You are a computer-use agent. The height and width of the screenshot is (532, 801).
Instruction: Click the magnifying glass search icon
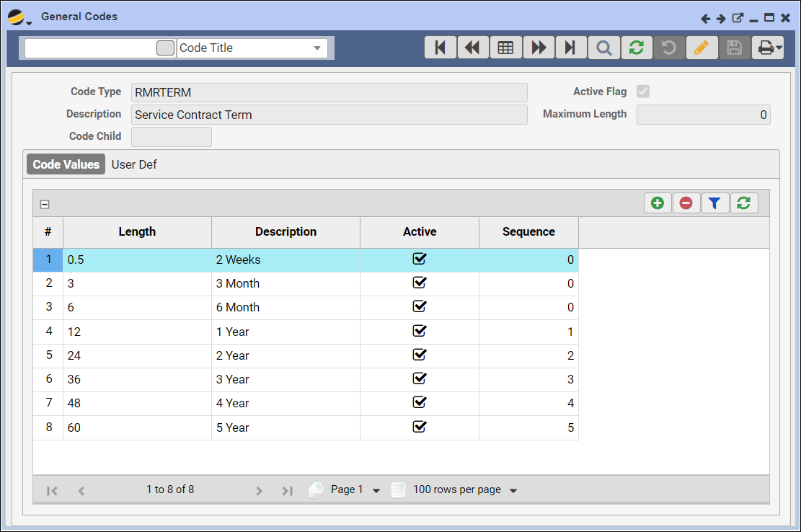pyautogui.click(x=603, y=48)
